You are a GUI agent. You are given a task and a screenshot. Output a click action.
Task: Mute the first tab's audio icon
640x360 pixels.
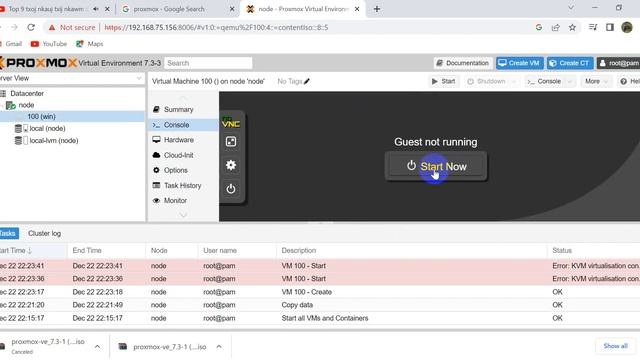pyautogui.click(x=96, y=9)
